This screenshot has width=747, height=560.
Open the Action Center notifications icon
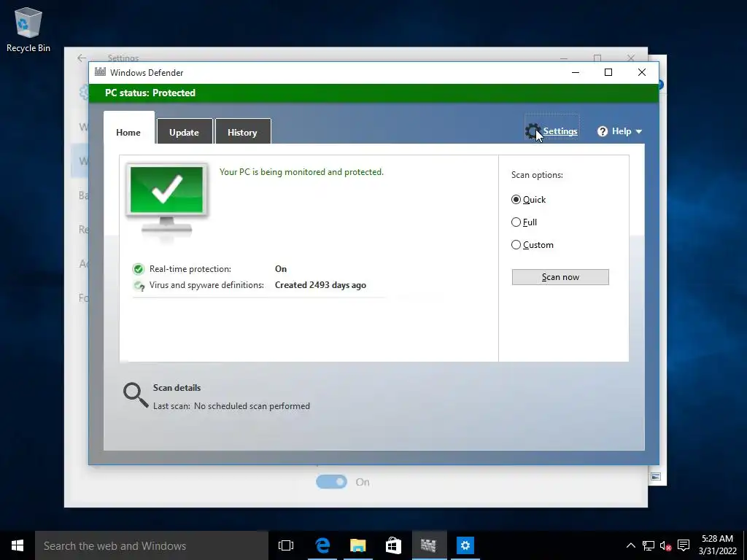(x=684, y=545)
